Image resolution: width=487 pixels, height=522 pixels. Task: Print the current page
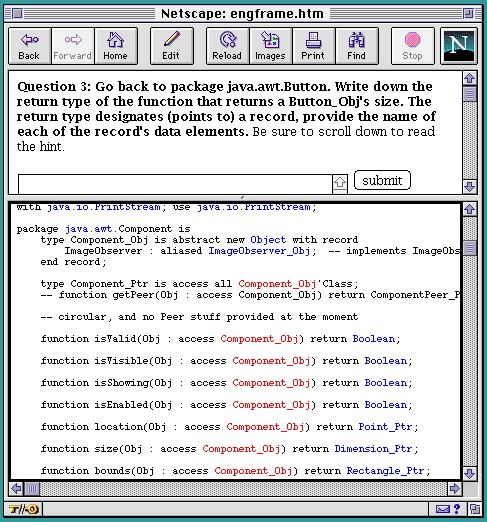(x=313, y=46)
